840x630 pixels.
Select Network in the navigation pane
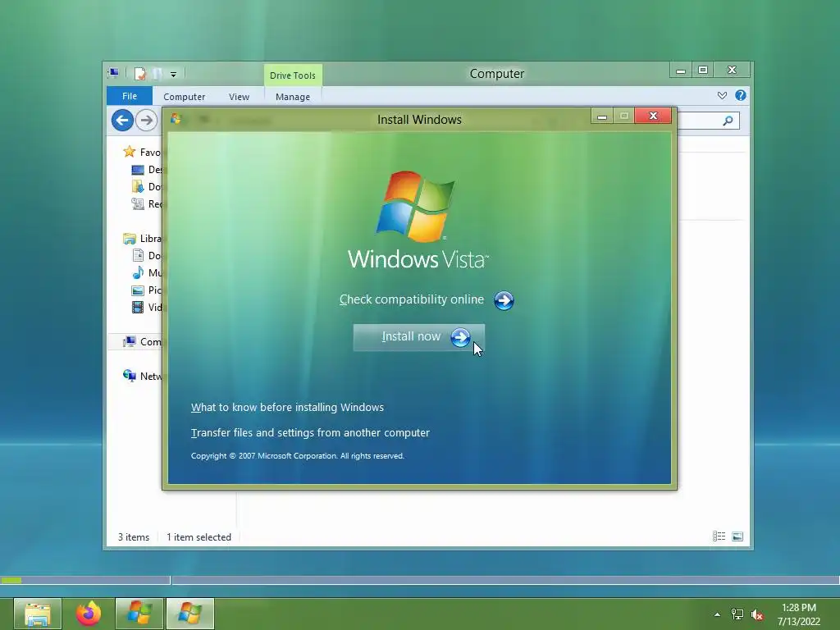tap(141, 376)
